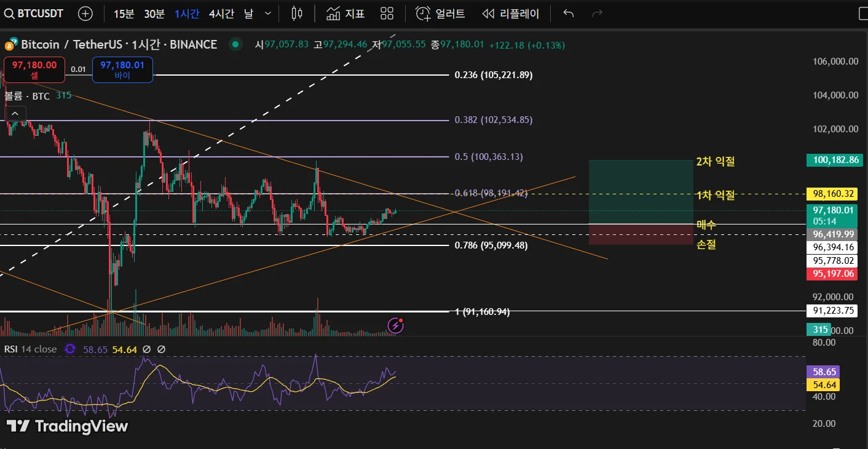
Task: Select the 15분 timeframe
Action: 124,14
